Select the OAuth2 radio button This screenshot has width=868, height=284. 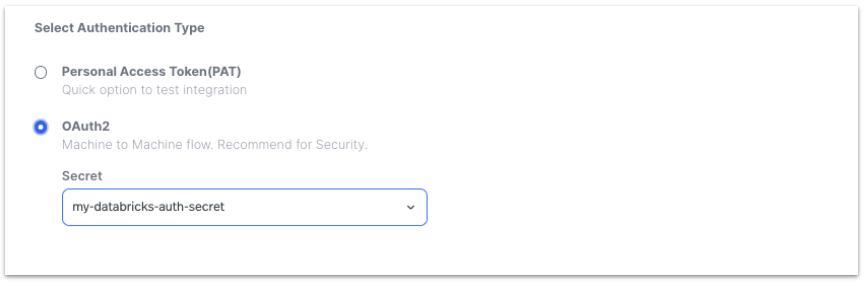click(41, 127)
